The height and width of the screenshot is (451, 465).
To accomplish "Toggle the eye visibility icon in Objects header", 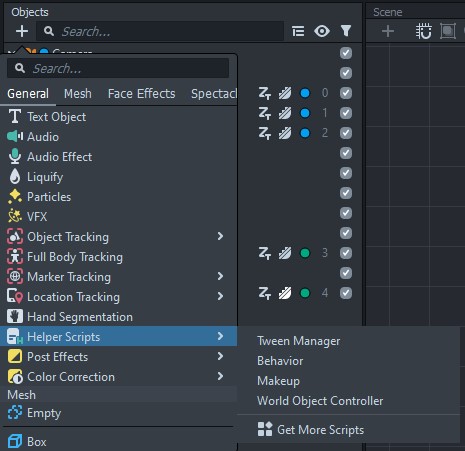I will pos(322,31).
